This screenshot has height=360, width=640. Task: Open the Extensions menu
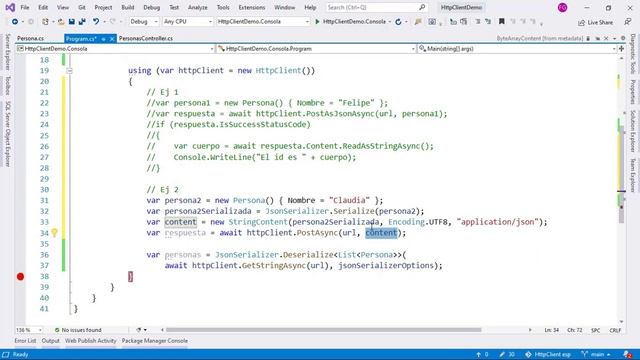251,7
